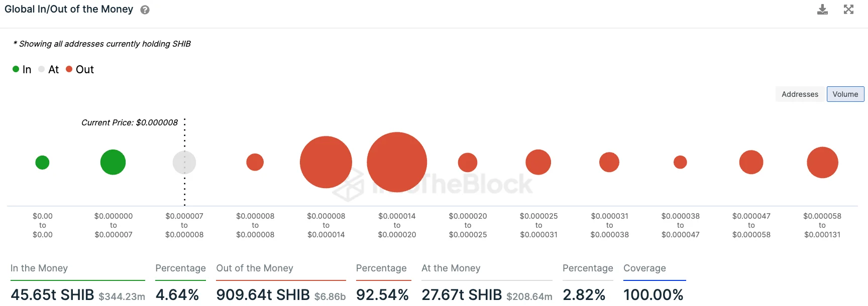Click the red $0.000058 to $0.000131 bubble
Viewport: 868px width, 306px height.
coord(822,162)
